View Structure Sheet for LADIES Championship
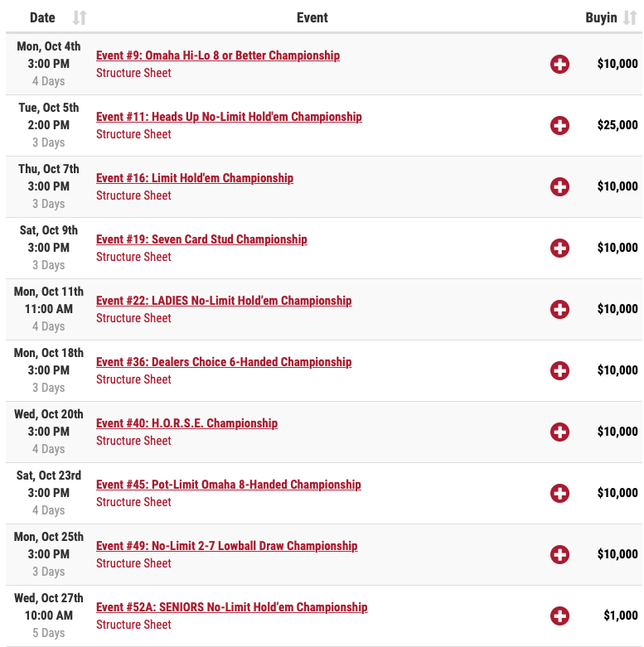This screenshot has width=644, height=647. point(133,318)
